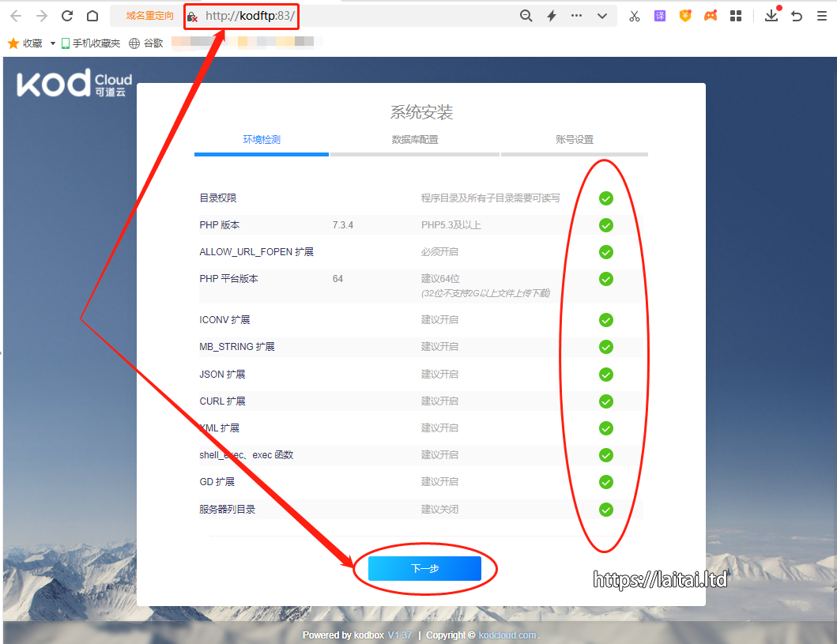This screenshot has width=837, height=644.
Task: Open the kodcloud.com footer link
Action: click(507, 635)
